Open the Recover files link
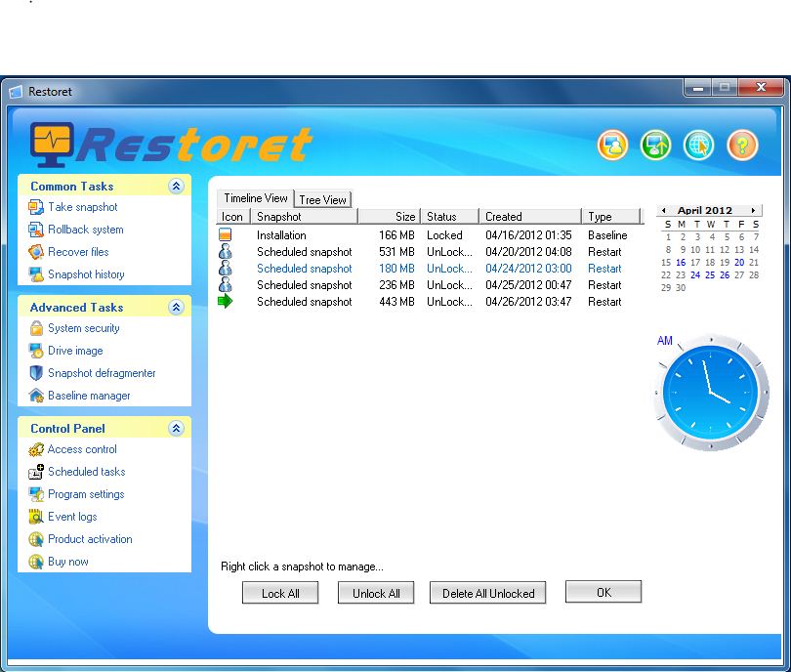 [x=78, y=252]
